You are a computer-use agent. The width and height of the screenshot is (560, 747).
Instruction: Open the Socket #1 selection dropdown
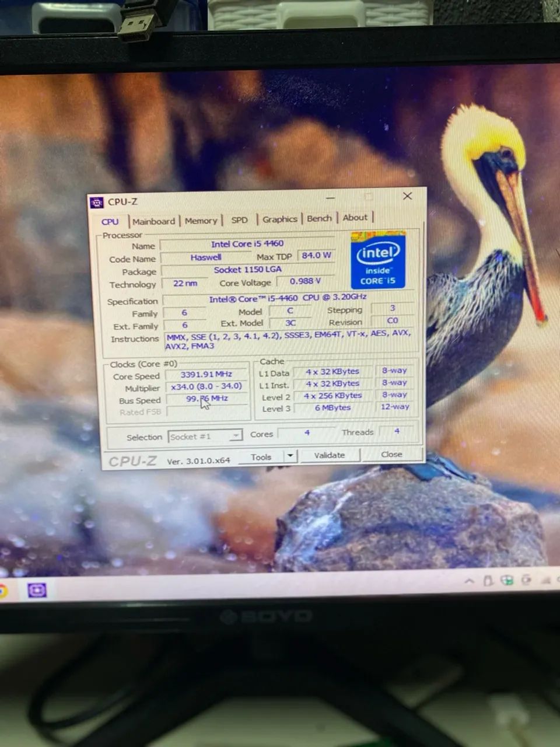pyautogui.click(x=205, y=436)
